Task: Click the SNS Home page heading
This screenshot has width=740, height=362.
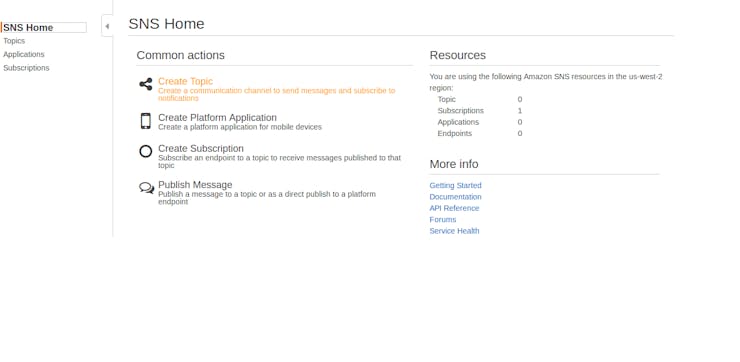Action: (166, 24)
